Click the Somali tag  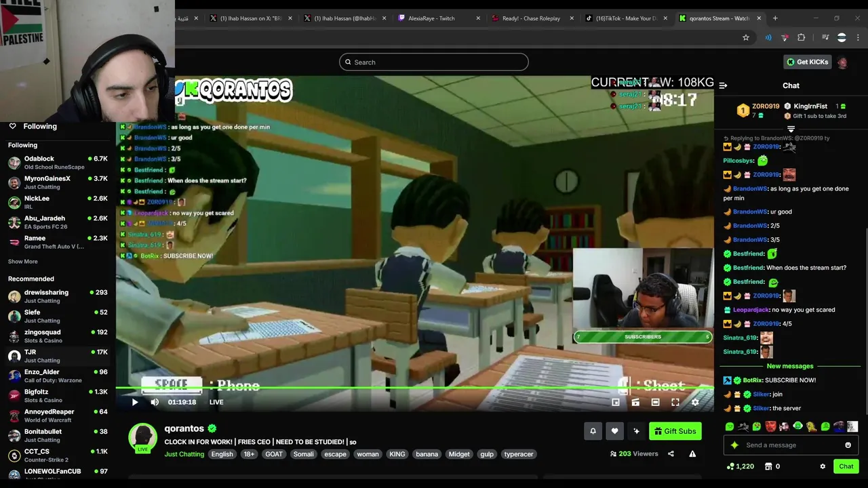pyautogui.click(x=303, y=454)
